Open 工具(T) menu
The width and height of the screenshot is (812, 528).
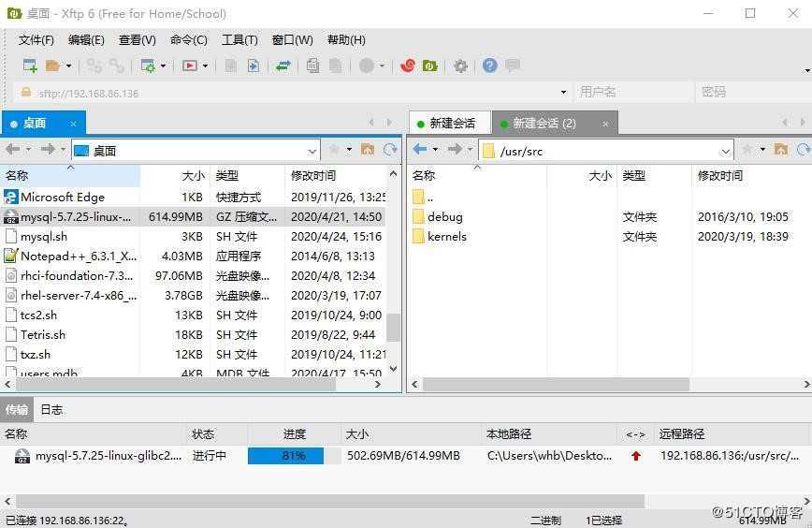click(x=239, y=40)
